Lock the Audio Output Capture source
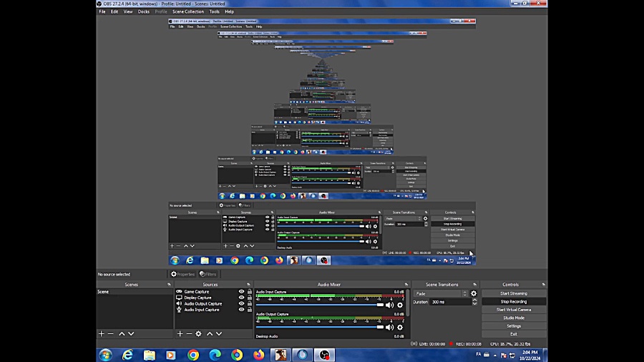644x362 pixels. click(249, 304)
